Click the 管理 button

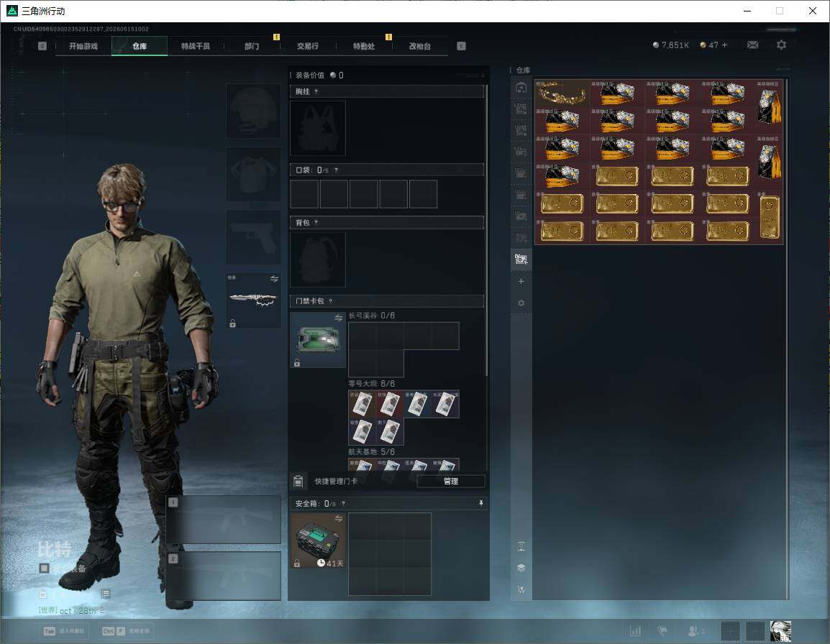point(450,481)
